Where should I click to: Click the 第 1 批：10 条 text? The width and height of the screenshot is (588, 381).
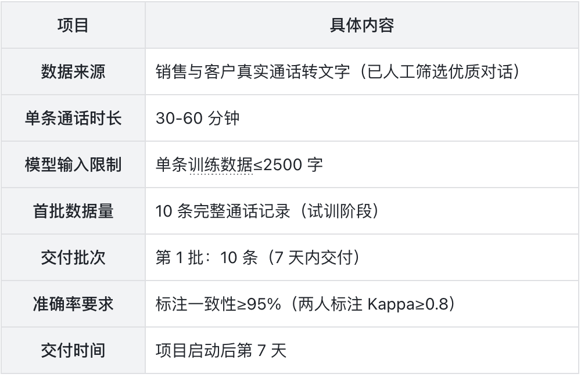tap(206, 258)
